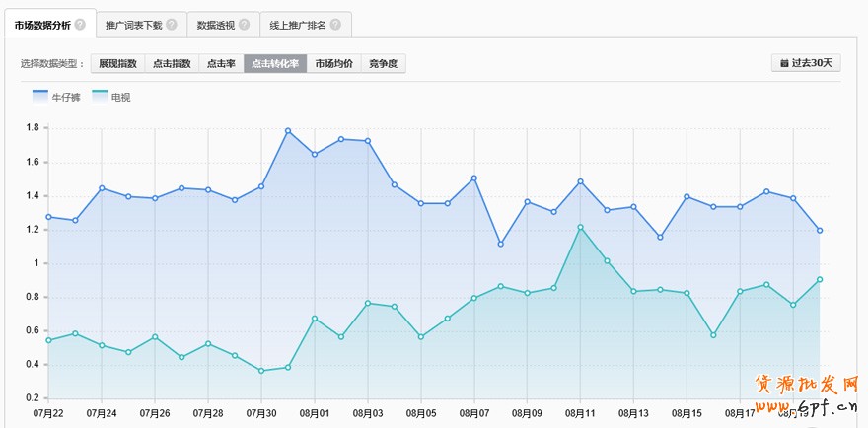Click help icon beside 市场数据分析 tab

coord(79,24)
